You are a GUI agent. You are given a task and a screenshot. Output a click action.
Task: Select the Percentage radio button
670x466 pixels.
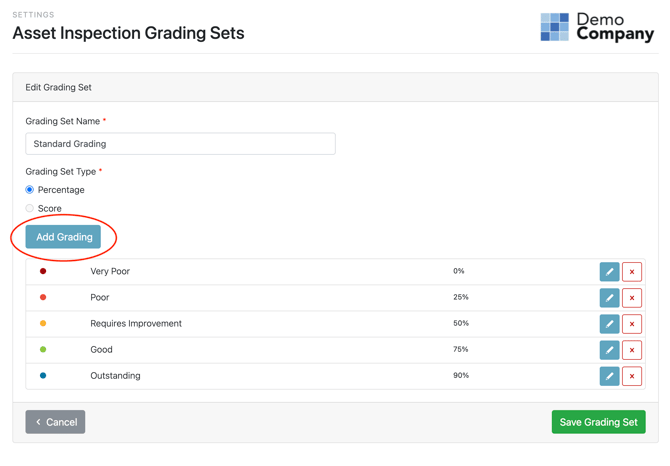click(x=29, y=189)
